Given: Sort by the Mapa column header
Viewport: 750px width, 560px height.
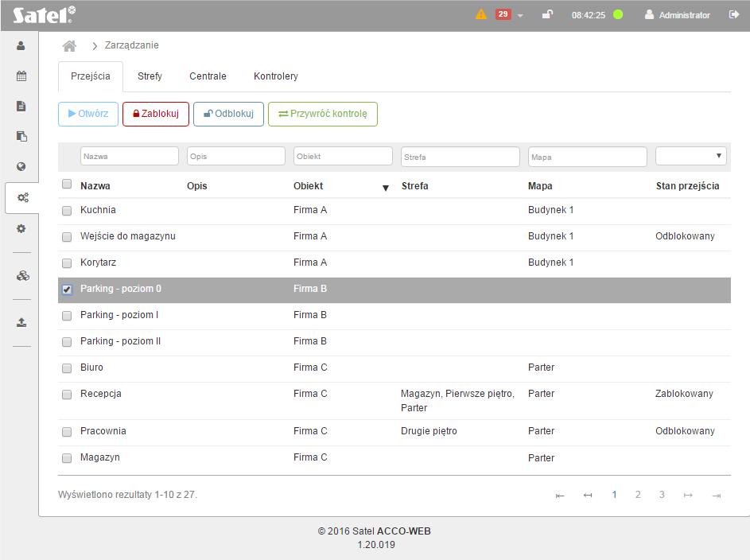Looking at the screenshot, I should [x=540, y=186].
